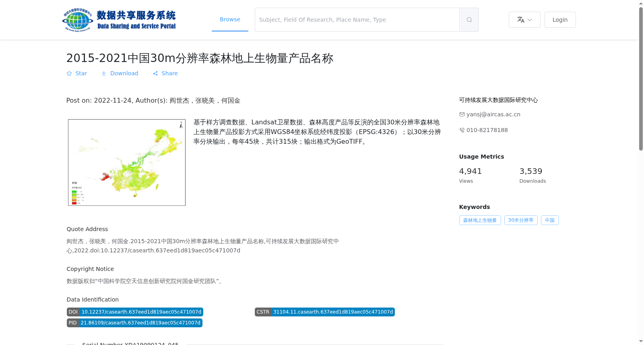Click the Data Sharing and Service Portal logo
644x345 pixels.
[x=119, y=20]
